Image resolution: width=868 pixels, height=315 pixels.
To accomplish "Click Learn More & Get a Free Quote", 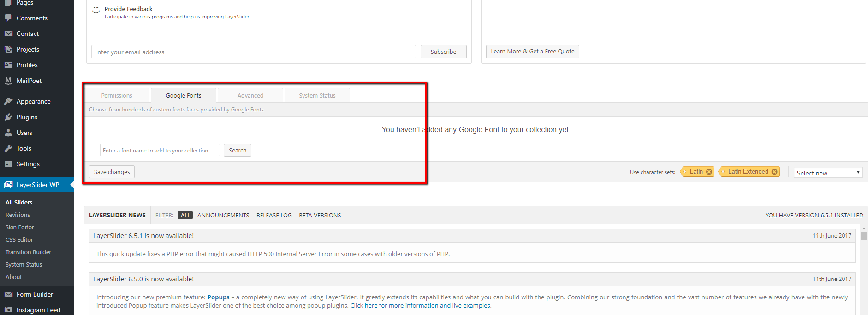I will (x=533, y=52).
